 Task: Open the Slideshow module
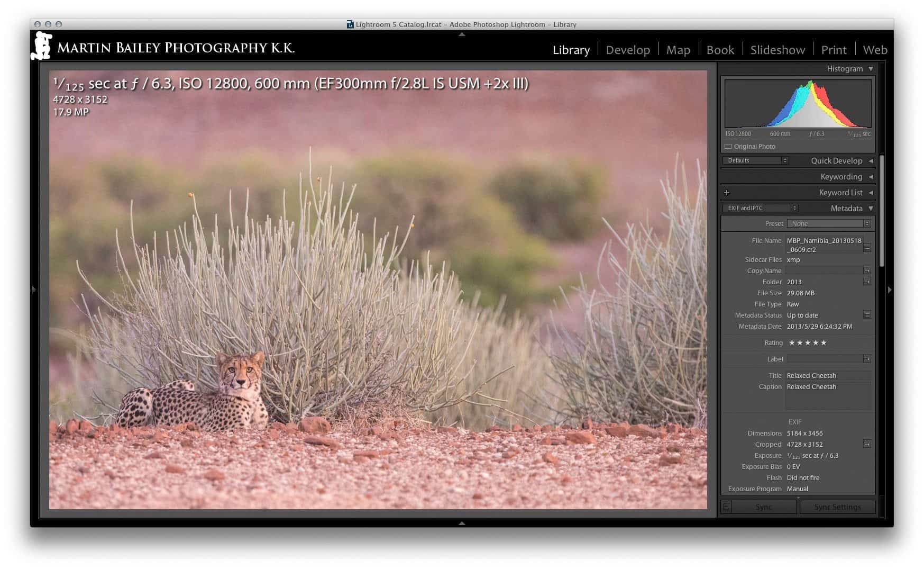(777, 50)
